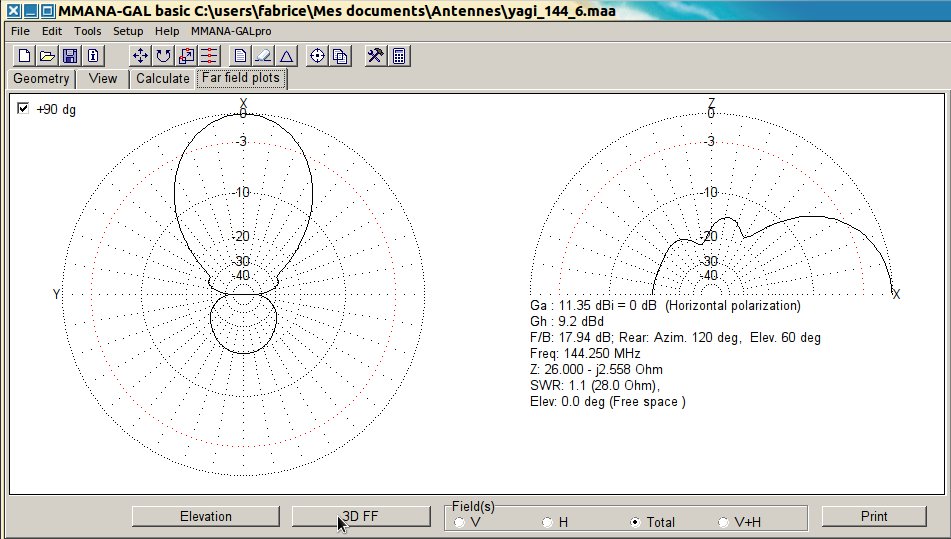Click the 3D FF button

(361, 517)
